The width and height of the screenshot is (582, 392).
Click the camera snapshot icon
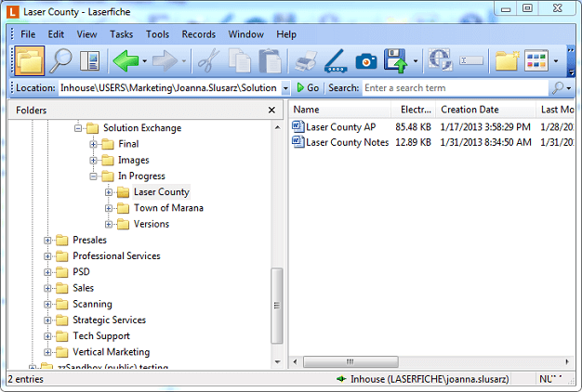pos(366,60)
